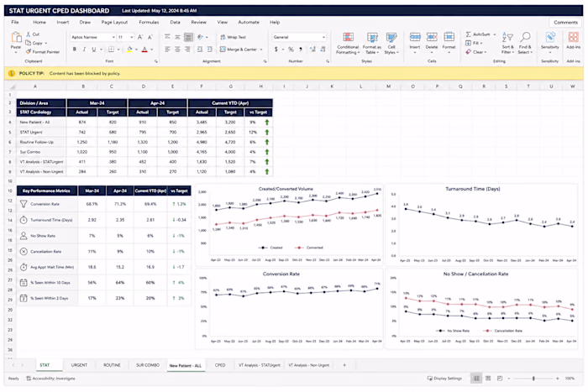Apply yellow fill color swatch
Image resolution: width=588 pixels, height=392 pixels.
129,50
